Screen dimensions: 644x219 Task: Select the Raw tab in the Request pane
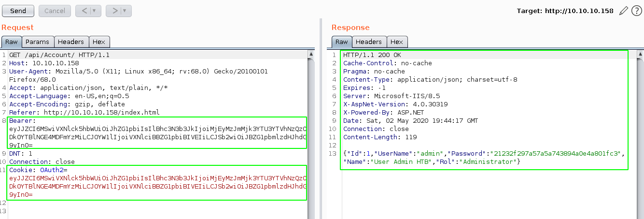12,42
